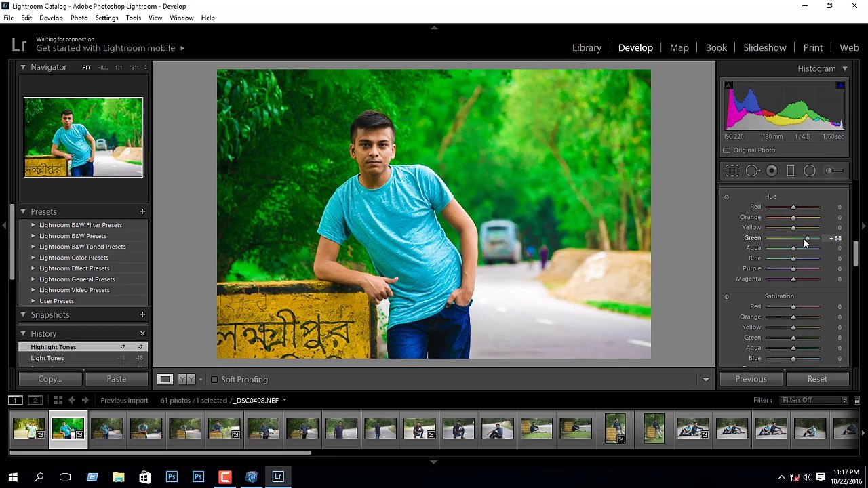The image size is (868, 488).
Task: Switch to the Library module
Action: point(587,47)
